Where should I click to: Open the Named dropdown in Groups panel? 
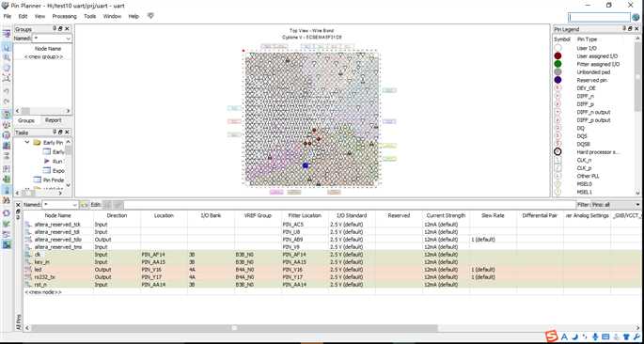point(69,39)
